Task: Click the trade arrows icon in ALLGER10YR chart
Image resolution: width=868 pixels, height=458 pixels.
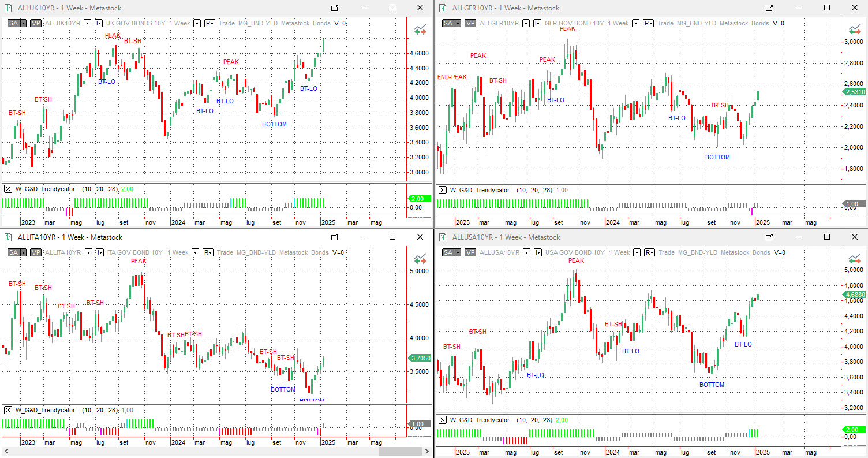Action: click(x=855, y=29)
